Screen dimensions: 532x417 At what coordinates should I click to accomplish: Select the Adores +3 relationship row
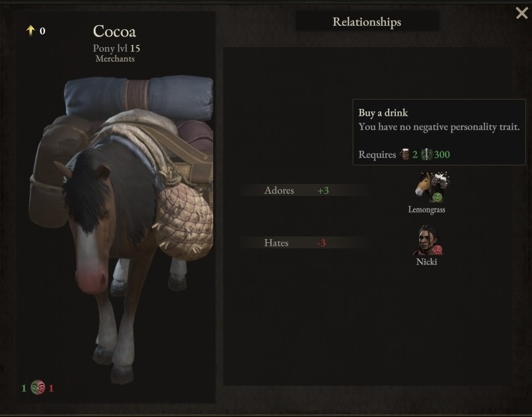(x=305, y=191)
